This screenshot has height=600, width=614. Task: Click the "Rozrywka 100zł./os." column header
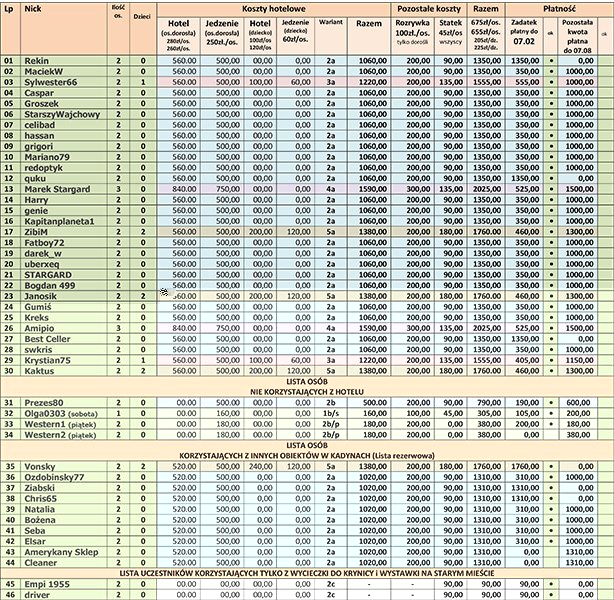point(413,35)
